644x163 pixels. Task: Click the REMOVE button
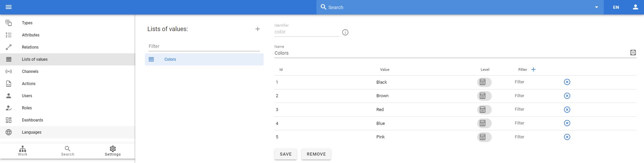316,154
